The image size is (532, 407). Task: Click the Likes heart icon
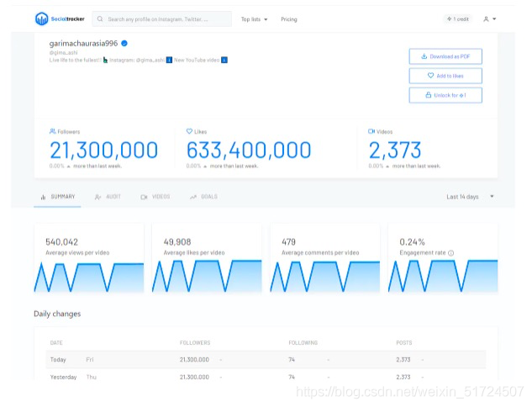click(189, 131)
